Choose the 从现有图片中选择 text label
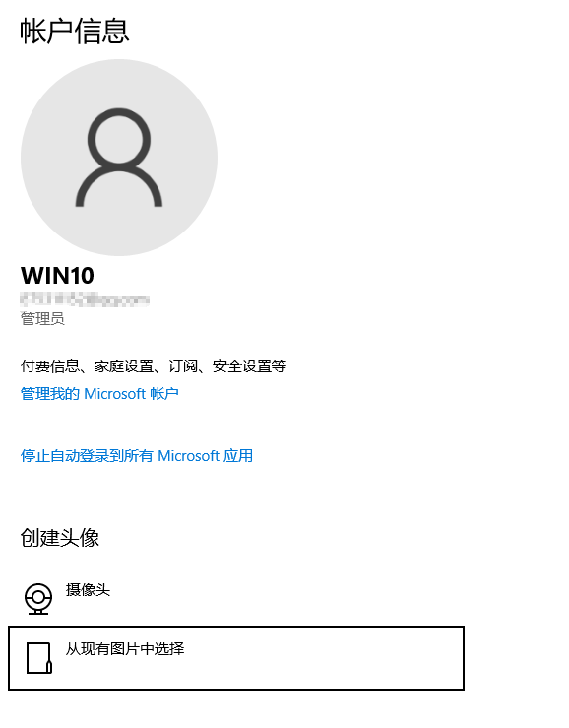The image size is (569, 728). coord(125,648)
